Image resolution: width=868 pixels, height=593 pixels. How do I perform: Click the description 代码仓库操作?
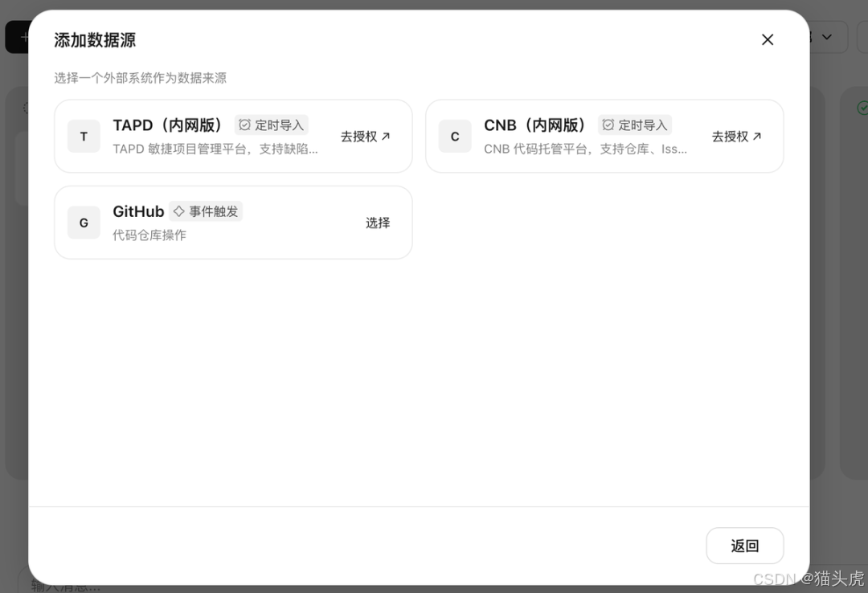[149, 235]
